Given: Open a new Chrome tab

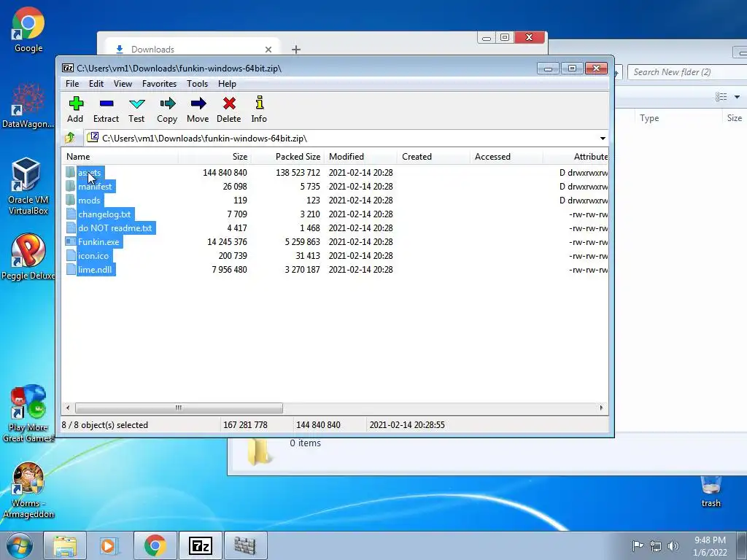Looking at the screenshot, I should tap(296, 50).
